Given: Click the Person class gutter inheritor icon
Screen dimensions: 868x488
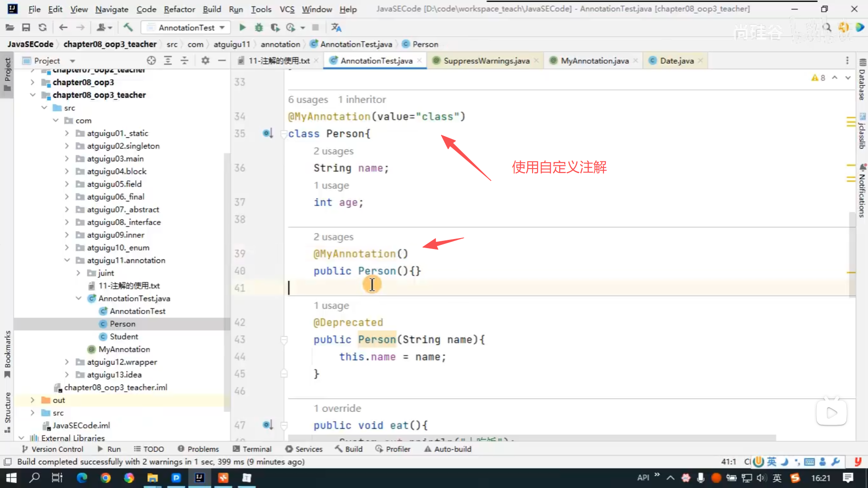Looking at the screenshot, I should click(x=268, y=133).
